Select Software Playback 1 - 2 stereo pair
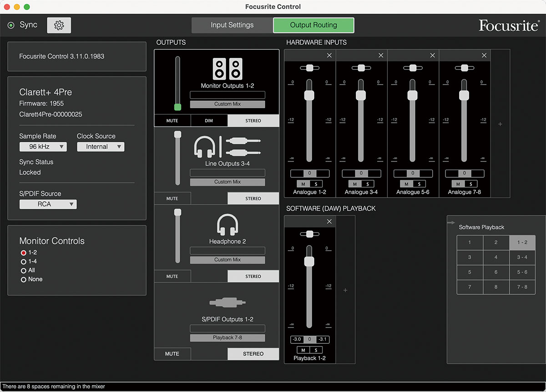 coord(522,242)
